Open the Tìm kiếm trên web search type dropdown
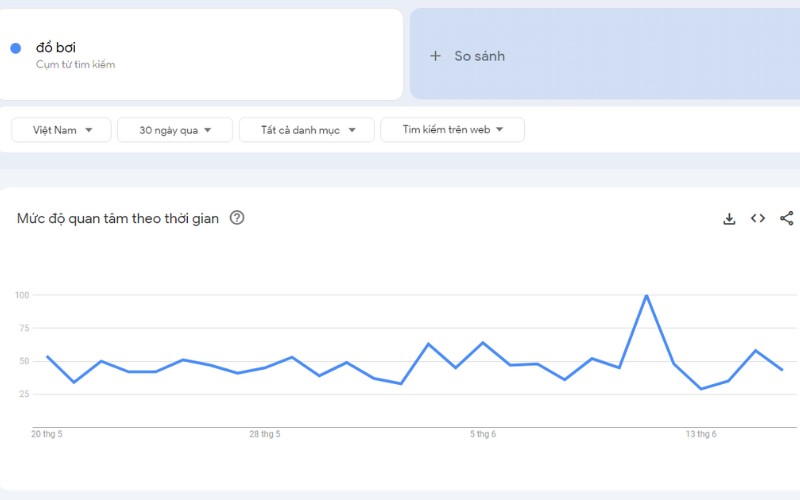Viewport: 800px width, 500px height. (x=452, y=130)
